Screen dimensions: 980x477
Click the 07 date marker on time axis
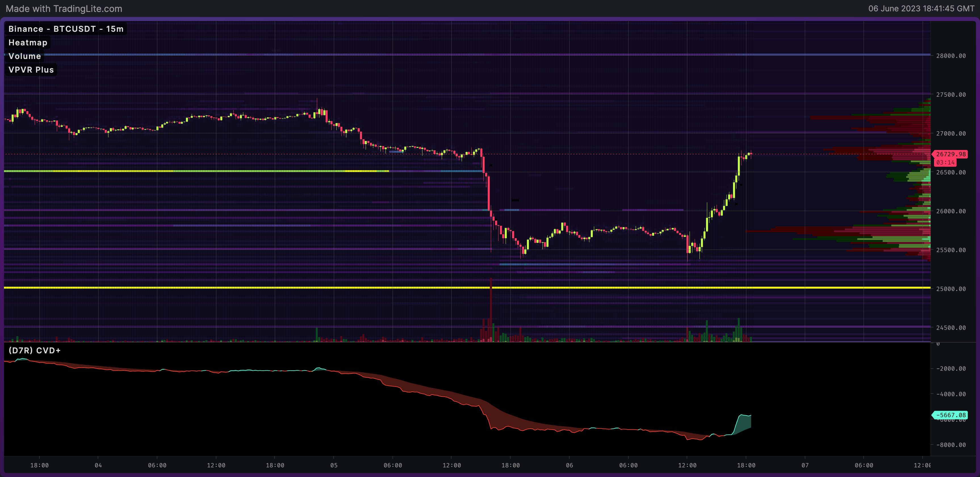tap(805, 465)
